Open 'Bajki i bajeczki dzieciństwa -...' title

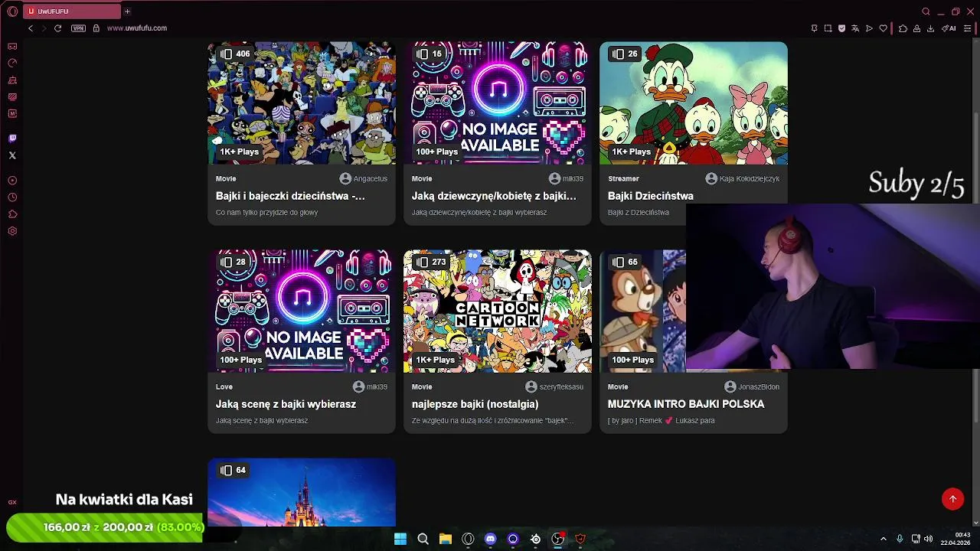coord(290,196)
